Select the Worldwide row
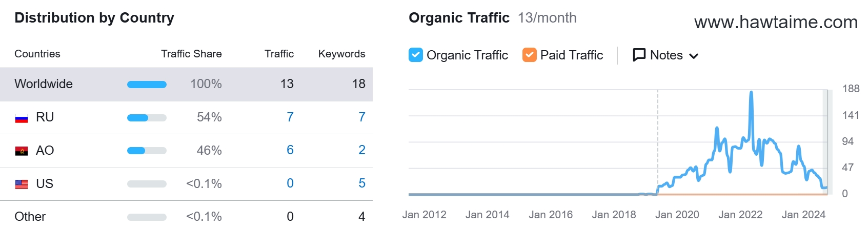Viewport: 868px width, 228px height. pos(186,85)
